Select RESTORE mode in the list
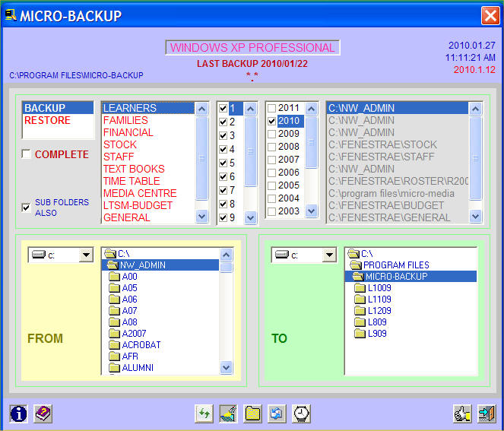 pyautogui.click(x=47, y=121)
